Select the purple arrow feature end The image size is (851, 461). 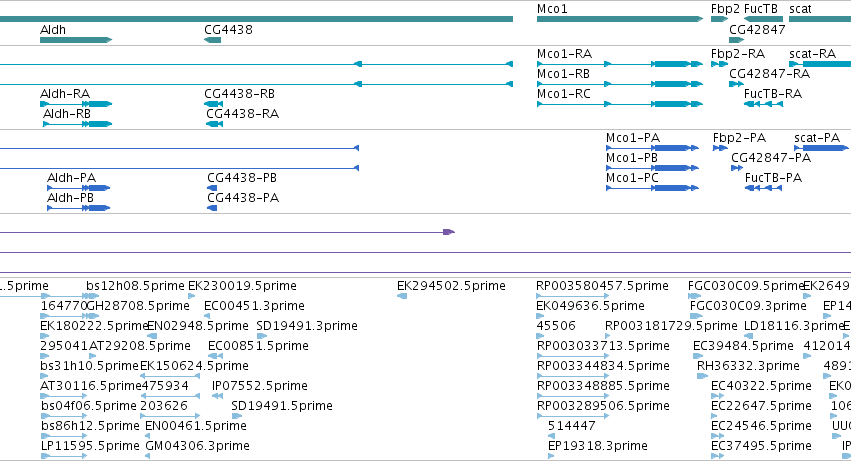tap(449, 232)
